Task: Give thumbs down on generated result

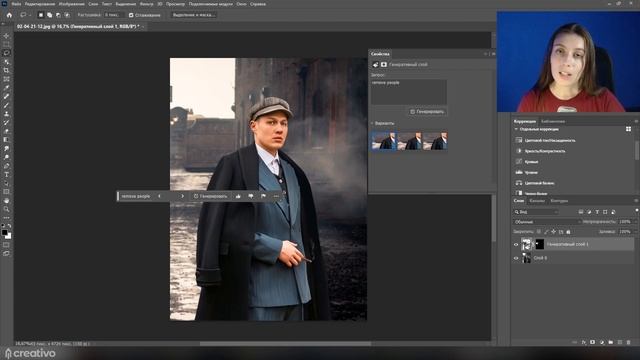Action: 251,196
